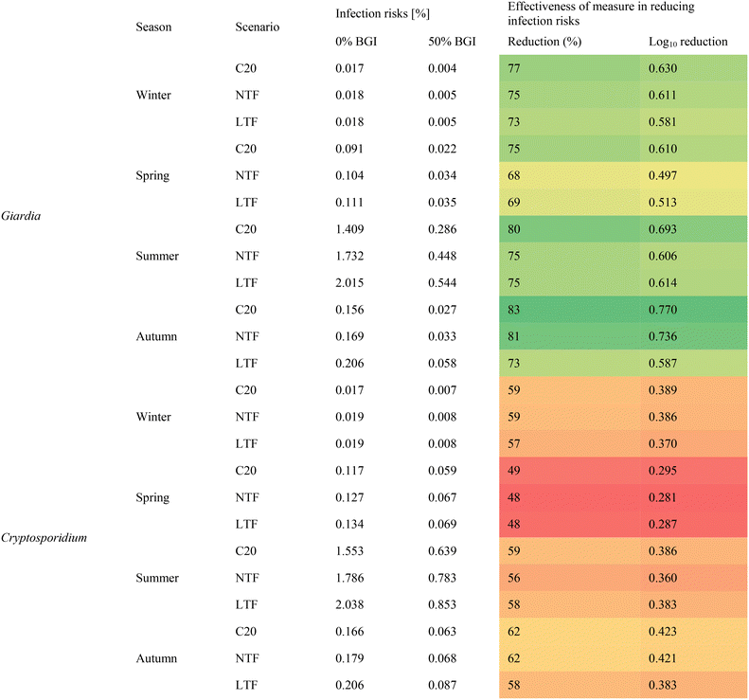
Task: Click the 0% BGI column header
Action: (x=358, y=42)
